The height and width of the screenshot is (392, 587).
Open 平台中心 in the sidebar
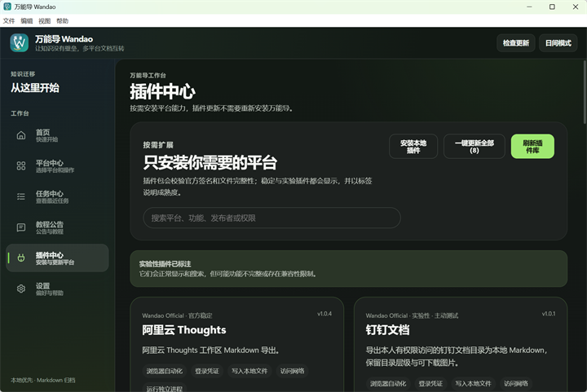(57, 166)
